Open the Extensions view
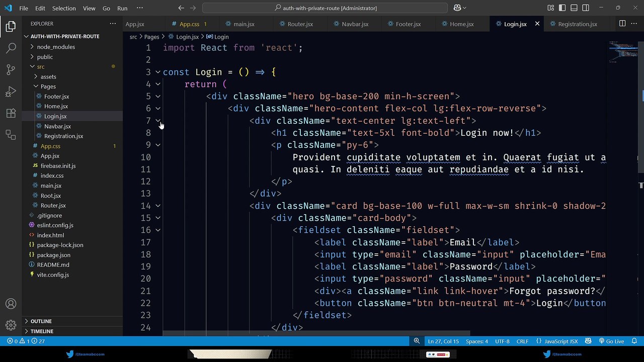The width and height of the screenshot is (644, 362). coord(11,113)
